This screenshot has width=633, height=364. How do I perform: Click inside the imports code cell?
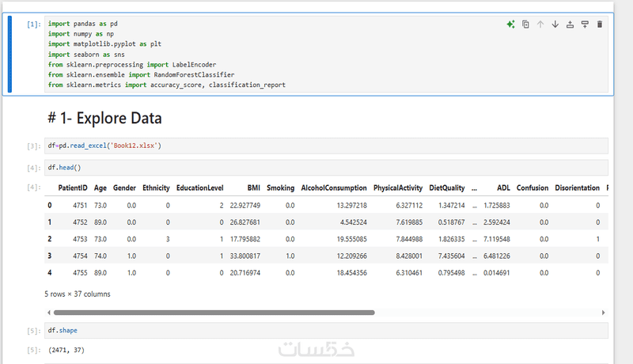[326, 54]
